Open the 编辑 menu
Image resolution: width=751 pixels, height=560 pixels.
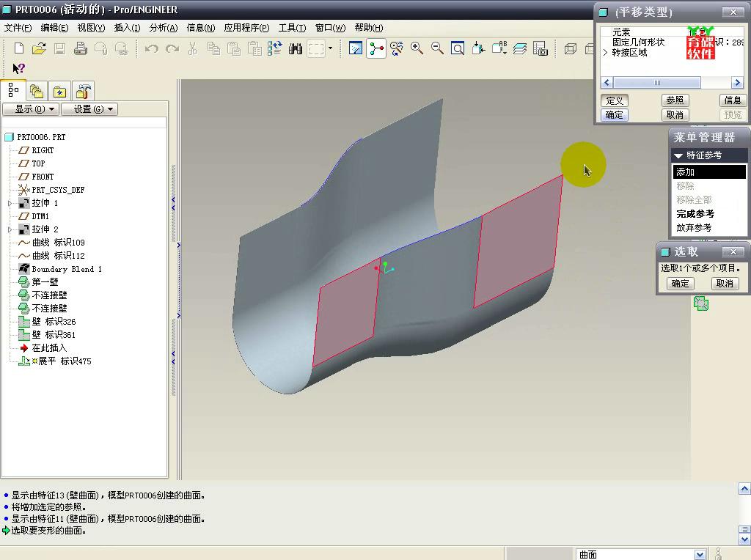[x=54, y=28]
